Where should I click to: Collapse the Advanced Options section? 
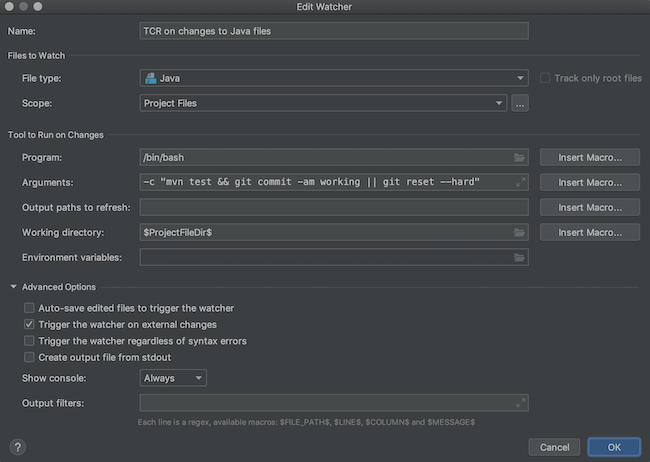tap(13, 287)
